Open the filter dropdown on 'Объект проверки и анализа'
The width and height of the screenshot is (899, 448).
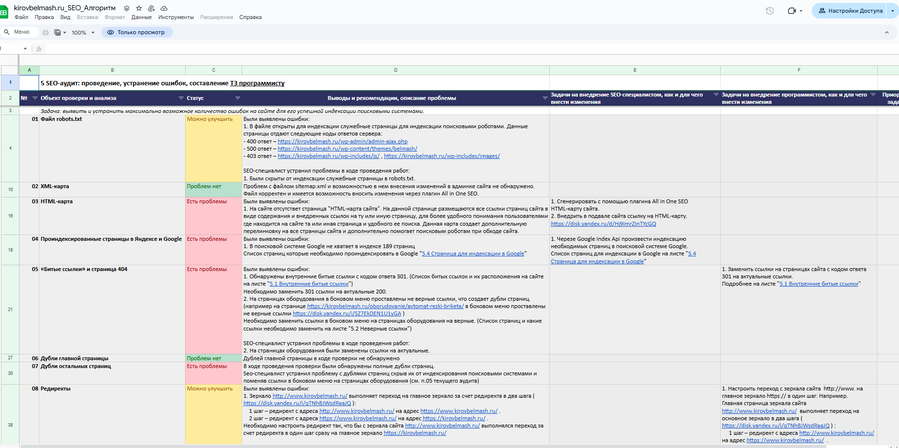[180, 98]
